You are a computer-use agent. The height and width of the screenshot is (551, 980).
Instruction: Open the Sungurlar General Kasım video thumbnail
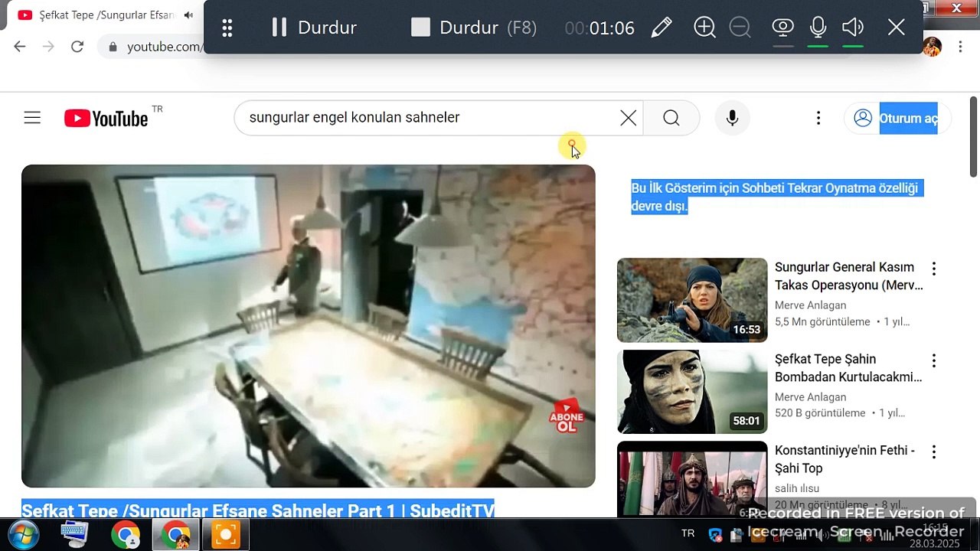click(692, 300)
